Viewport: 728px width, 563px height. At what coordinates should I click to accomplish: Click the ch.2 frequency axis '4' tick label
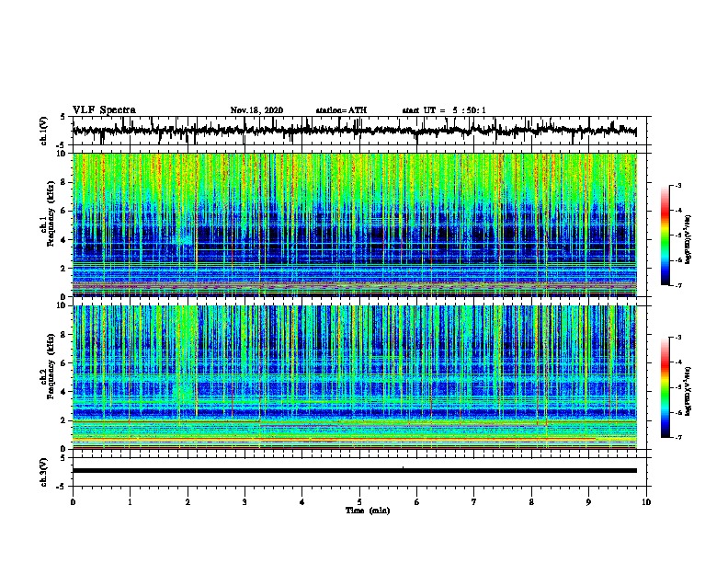pos(64,392)
